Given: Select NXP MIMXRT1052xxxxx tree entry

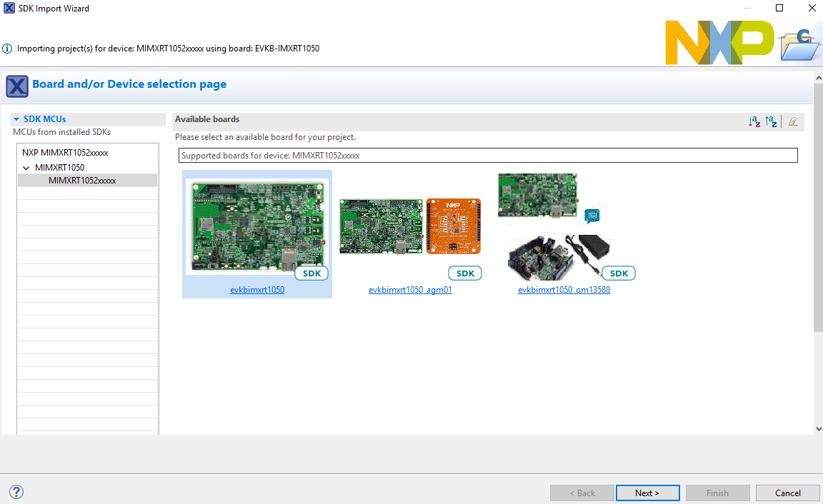Looking at the screenshot, I should [x=65, y=153].
